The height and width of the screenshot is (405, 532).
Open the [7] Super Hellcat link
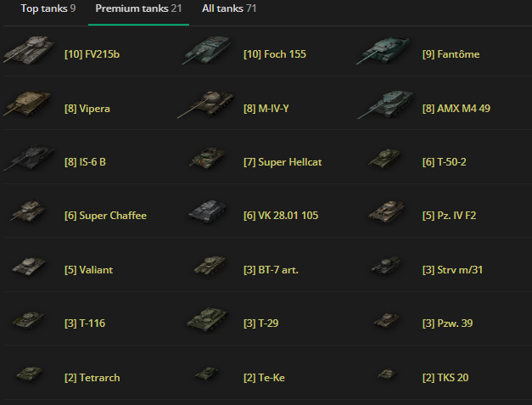[283, 162]
